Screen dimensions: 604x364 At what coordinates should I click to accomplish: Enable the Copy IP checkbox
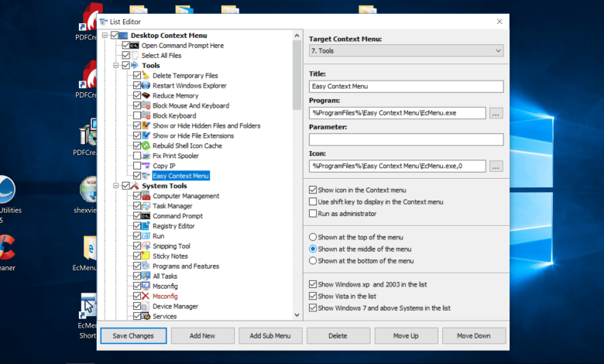point(137,166)
